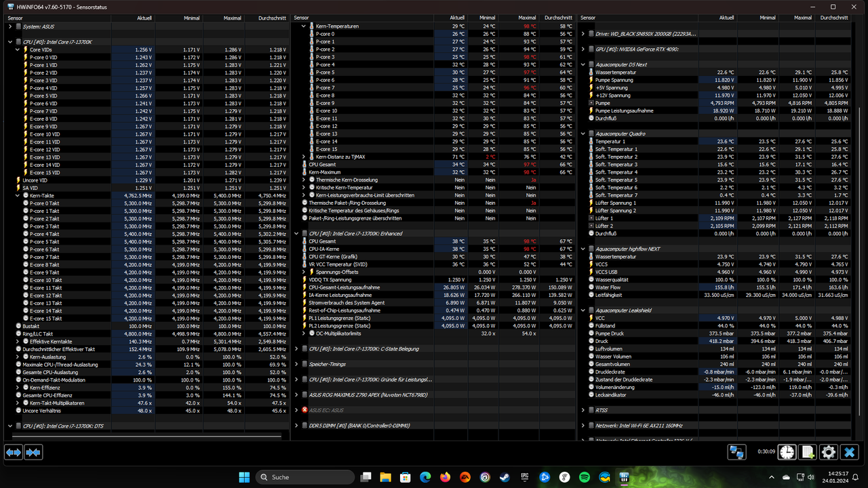The width and height of the screenshot is (868, 488).
Task: Open HWiNFO settings gear icon
Action: [828, 452]
